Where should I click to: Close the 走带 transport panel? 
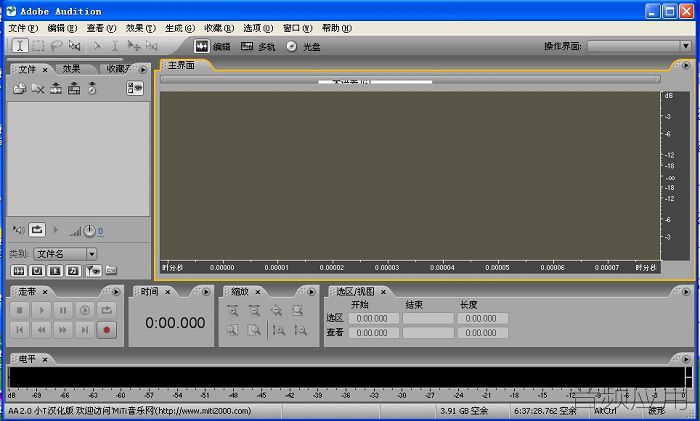coord(45,292)
